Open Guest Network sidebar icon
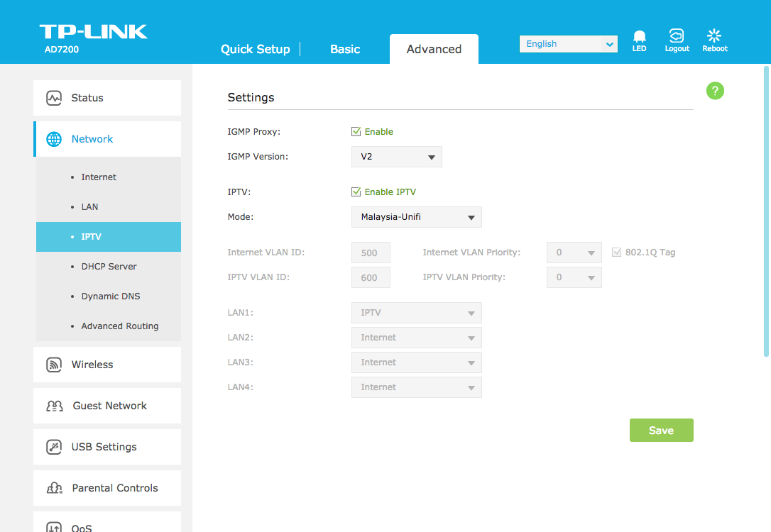Viewport: 771px width, 532px height. point(55,406)
